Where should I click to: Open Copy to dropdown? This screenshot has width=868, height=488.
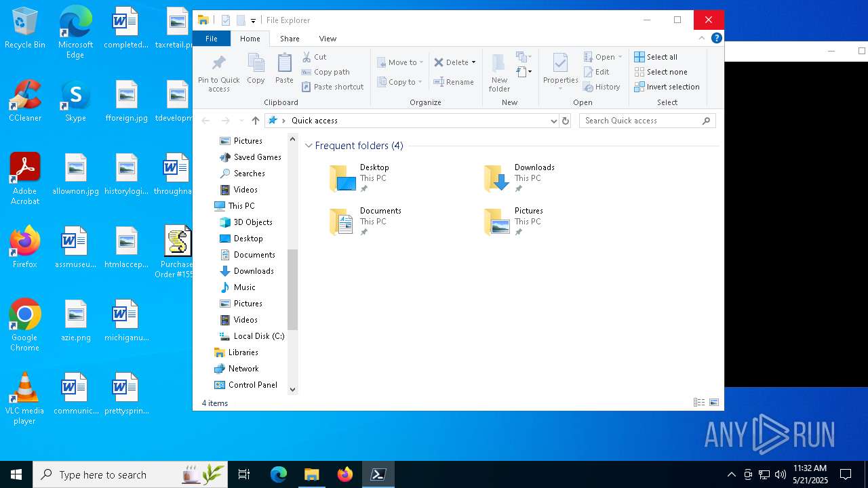pos(399,82)
